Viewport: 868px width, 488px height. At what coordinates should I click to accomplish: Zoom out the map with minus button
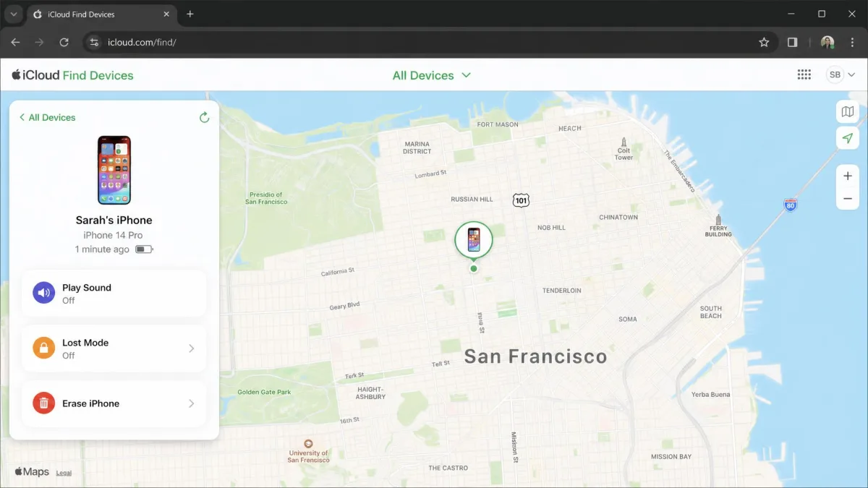point(848,199)
